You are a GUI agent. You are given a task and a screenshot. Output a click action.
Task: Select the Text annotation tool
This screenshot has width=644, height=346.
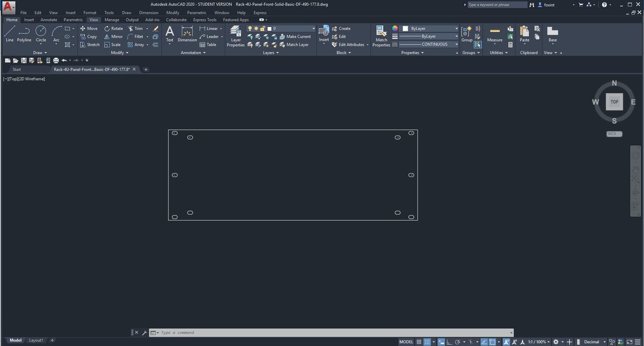[170, 34]
